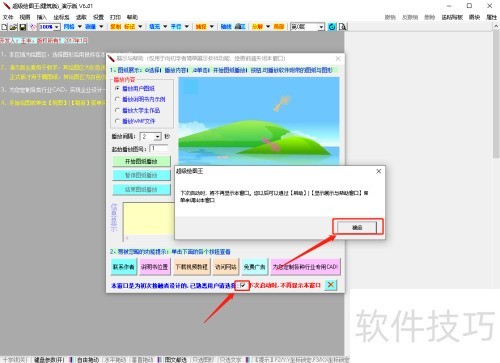The width and height of the screenshot is (500, 363).
Task: Click the floppy disk save icon
Action: pyautogui.click(x=23, y=27)
